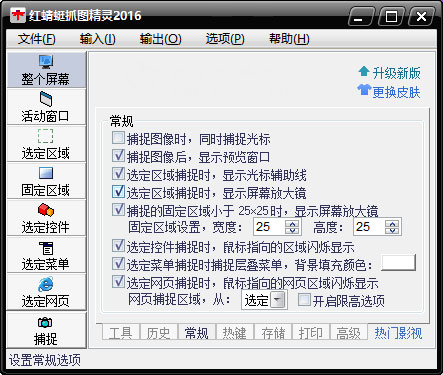Increase the 高度 height spinner value

click(392, 224)
